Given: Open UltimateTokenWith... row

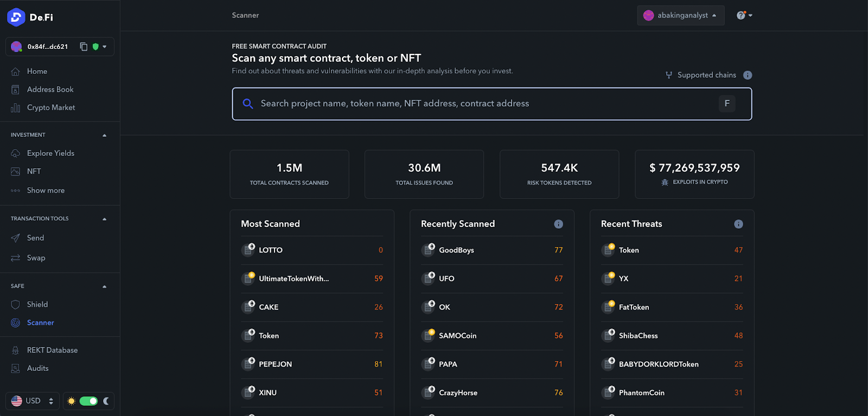Looking at the screenshot, I should (x=312, y=279).
